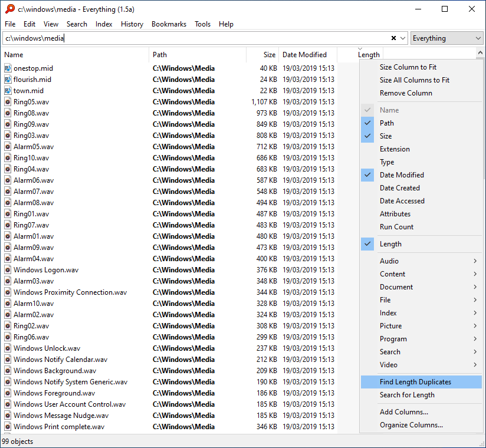Image resolution: width=486 pixels, height=448 pixels.
Task: Click the Ring05.wav file icon
Action: [8, 102]
